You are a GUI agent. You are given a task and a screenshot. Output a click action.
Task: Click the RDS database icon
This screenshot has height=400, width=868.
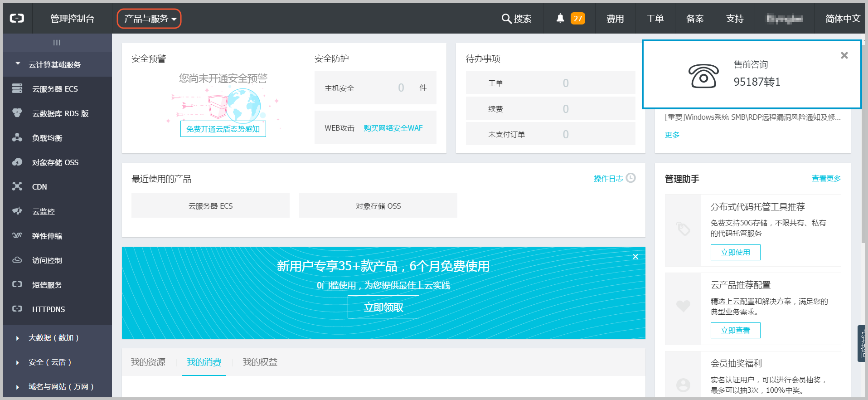pos(17,113)
